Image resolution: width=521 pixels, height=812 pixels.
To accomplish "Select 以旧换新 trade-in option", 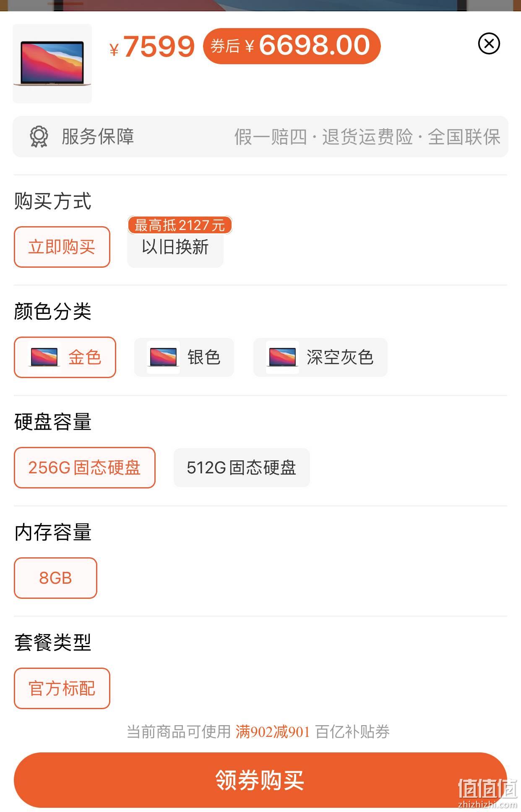I will click(175, 247).
